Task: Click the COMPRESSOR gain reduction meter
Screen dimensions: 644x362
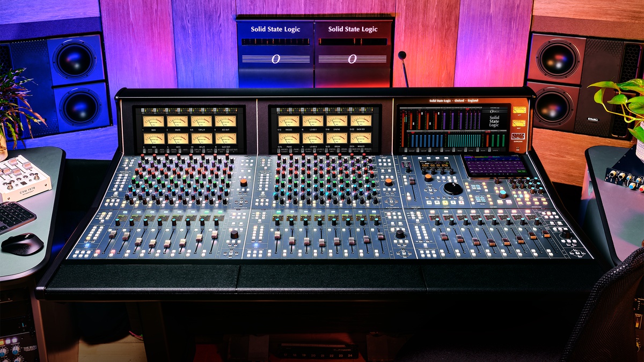Action: (518, 136)
